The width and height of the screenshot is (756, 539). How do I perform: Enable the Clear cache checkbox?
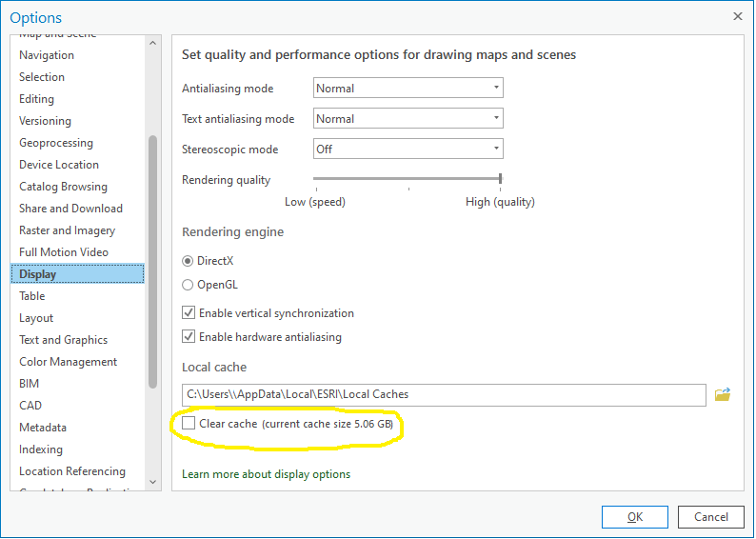pos(189,423)
